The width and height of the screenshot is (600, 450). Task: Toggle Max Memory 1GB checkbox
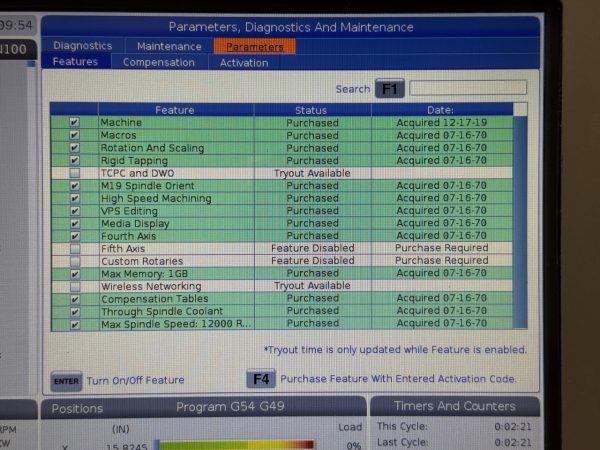pos(75,274)
